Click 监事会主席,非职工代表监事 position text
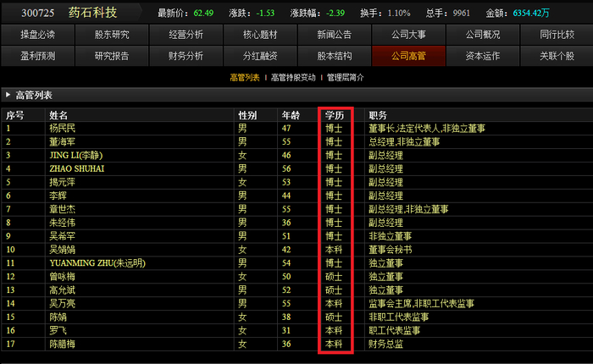This screenshot has width=593, height=364. 421,304
